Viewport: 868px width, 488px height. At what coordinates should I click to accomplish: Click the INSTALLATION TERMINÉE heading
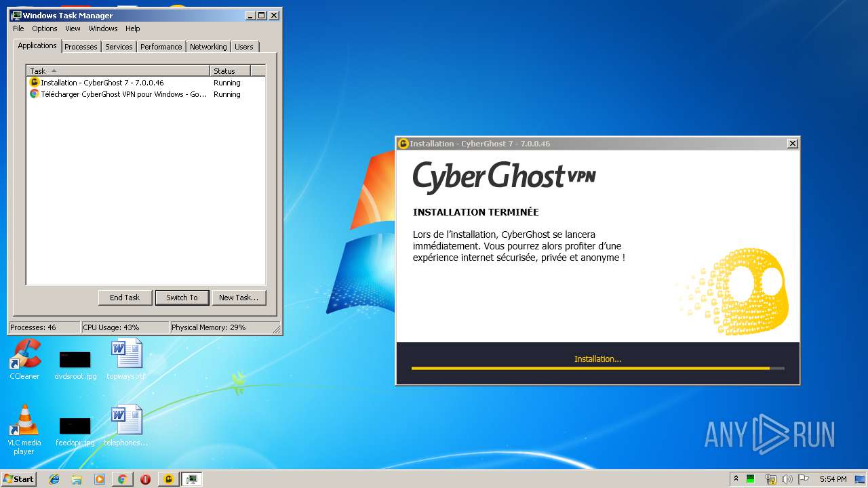(476, 212)
